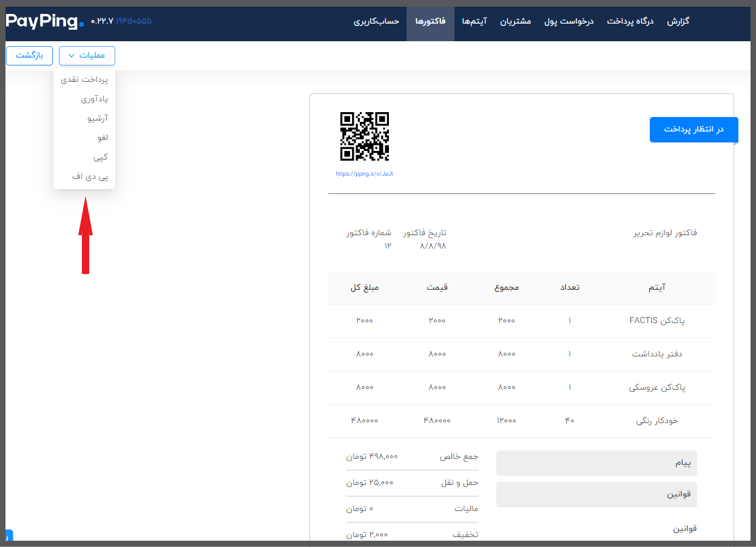Select آرشیو in the dropdown list

point(97,118)
